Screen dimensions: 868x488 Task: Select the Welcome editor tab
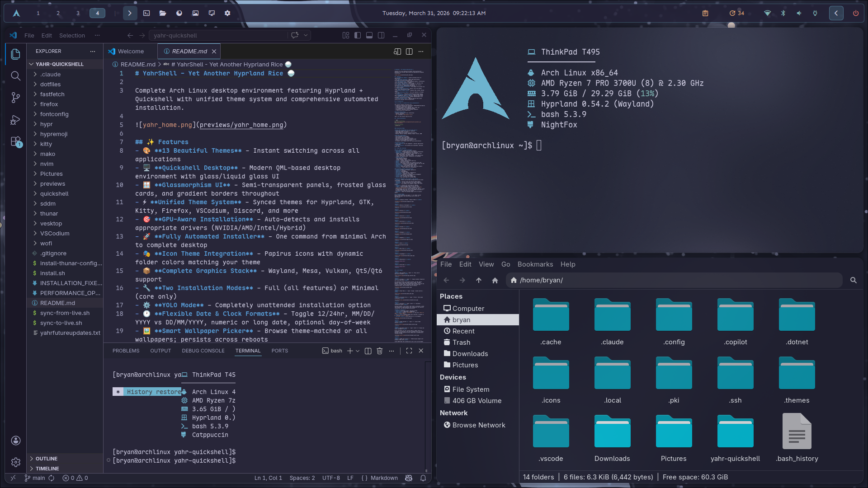point(131,52)
